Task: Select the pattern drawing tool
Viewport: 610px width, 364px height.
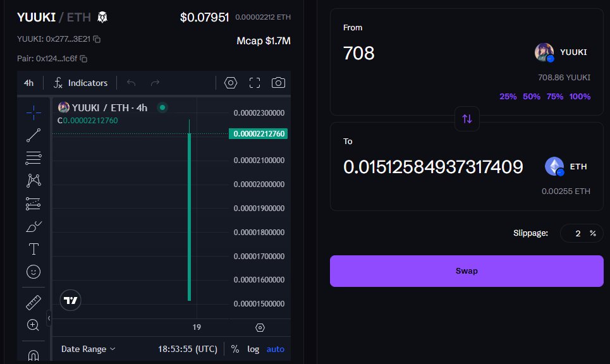Action: click(x=34, y=181)
